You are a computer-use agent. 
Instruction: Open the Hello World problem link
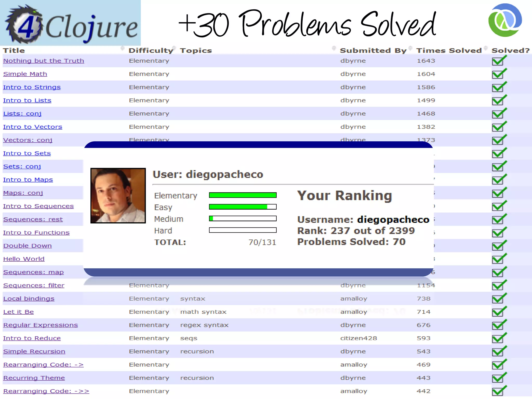24,259
